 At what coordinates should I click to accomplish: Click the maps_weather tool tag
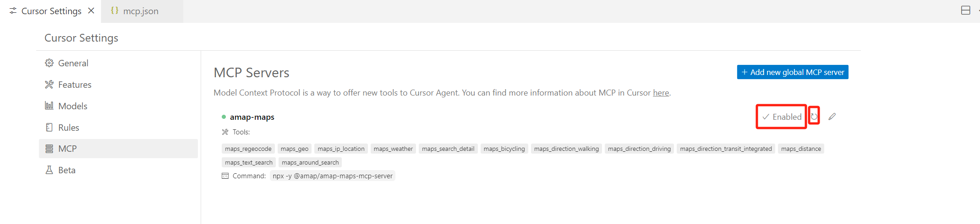click(393, 149)
